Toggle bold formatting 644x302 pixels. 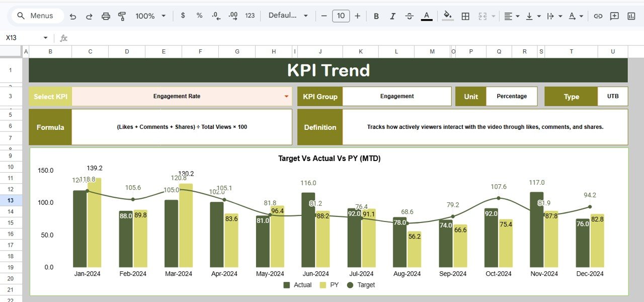376,16
